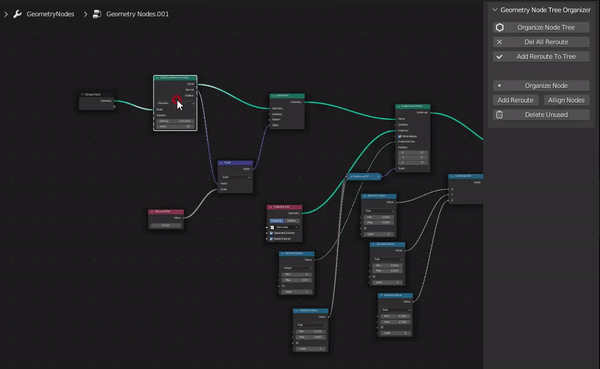Click the collection icon in Collection Info node

tap(272, 227)
